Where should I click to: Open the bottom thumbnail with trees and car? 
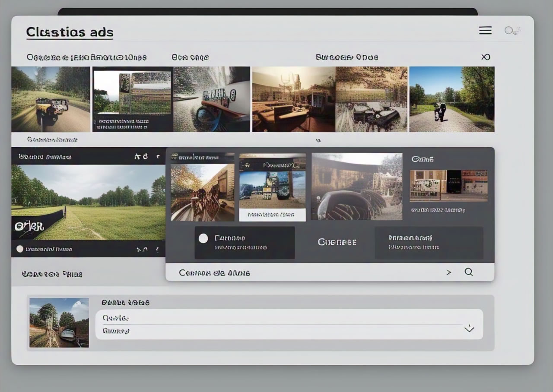coord(59,323)
